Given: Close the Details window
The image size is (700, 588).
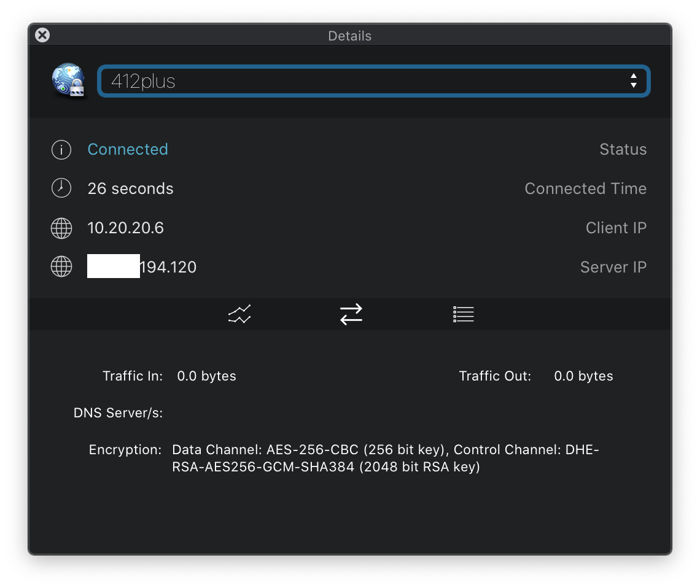Looking at the screenshot, I should point(42,35).
